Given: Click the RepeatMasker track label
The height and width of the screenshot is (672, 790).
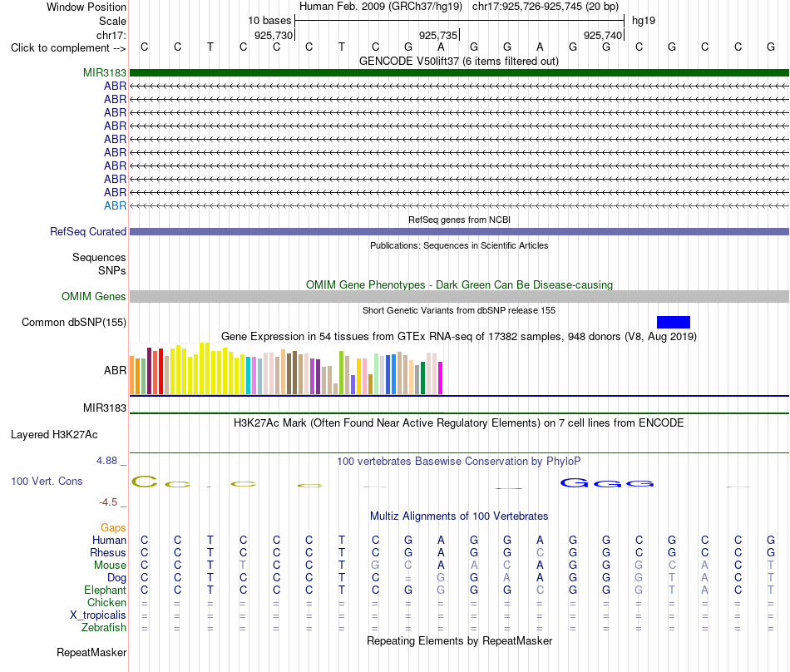Looking at the screenshot, I should 91,653.
